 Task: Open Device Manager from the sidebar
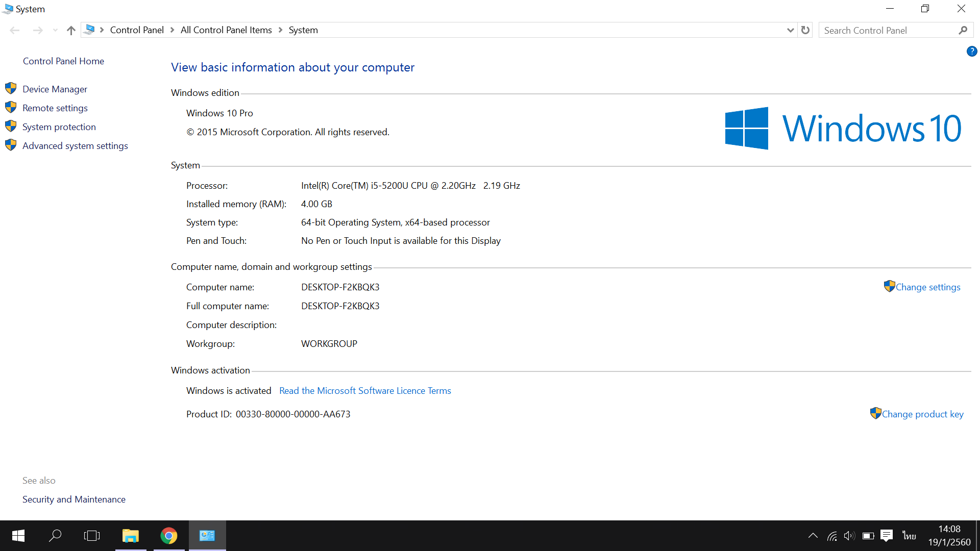point(55,89)
